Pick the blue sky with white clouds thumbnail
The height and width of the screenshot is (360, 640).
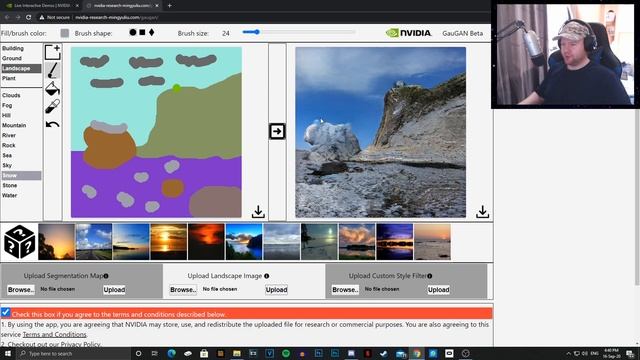point(94,242)
